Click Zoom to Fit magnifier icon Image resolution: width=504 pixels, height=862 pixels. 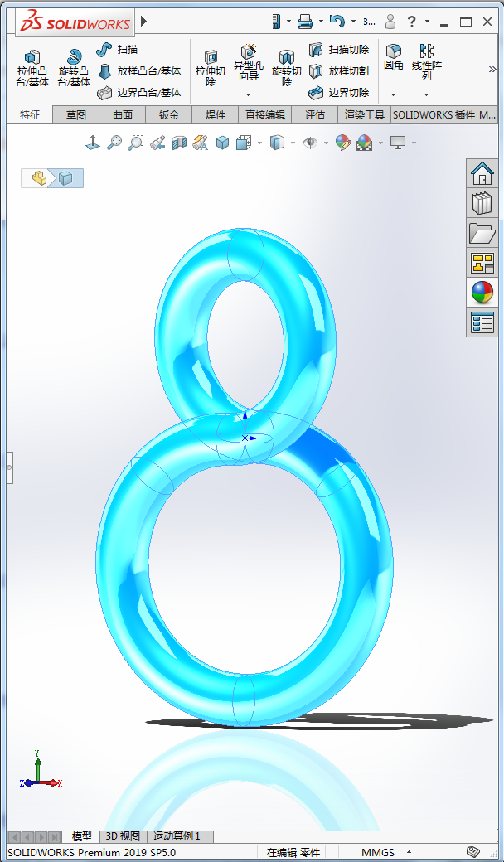click(114, 143)
